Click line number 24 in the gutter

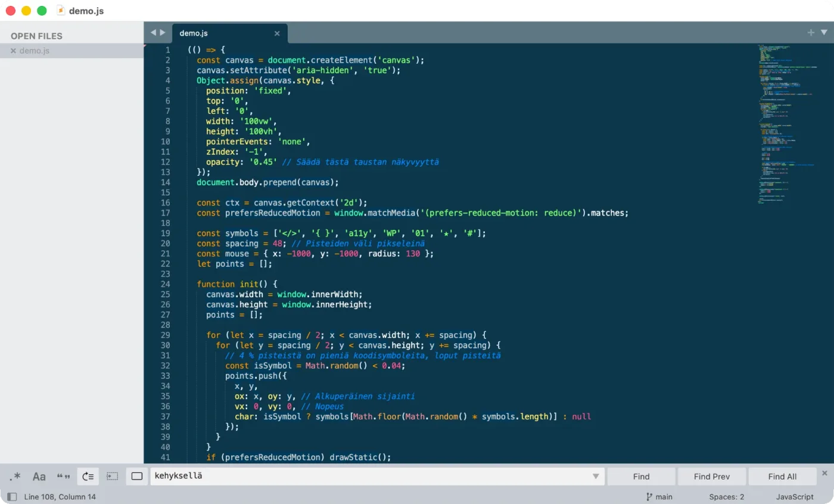tap(165, 284)
